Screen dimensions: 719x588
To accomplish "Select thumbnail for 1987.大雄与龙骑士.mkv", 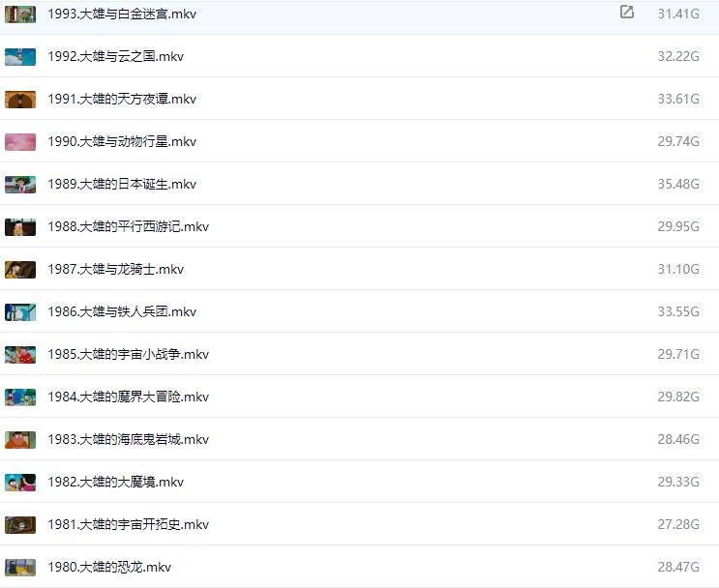I will 20,270.
